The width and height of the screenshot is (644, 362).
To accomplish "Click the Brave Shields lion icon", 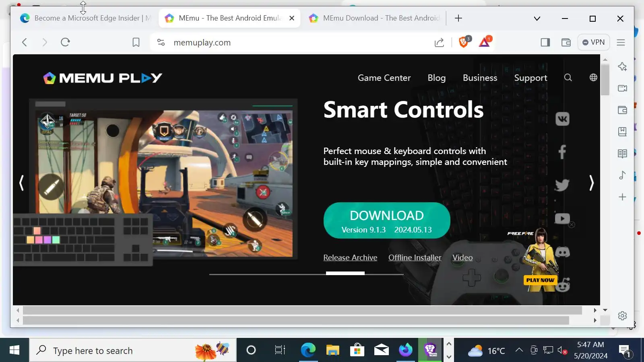I will point(464,42).
